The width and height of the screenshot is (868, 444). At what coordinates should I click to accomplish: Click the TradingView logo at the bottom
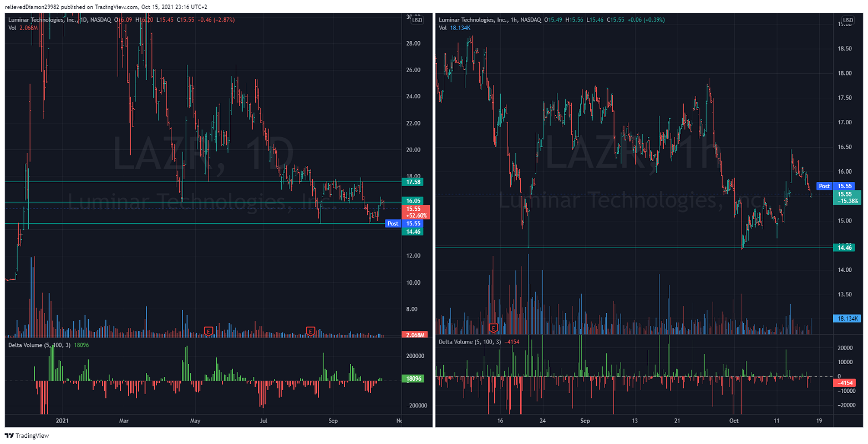tap(27, 436)
